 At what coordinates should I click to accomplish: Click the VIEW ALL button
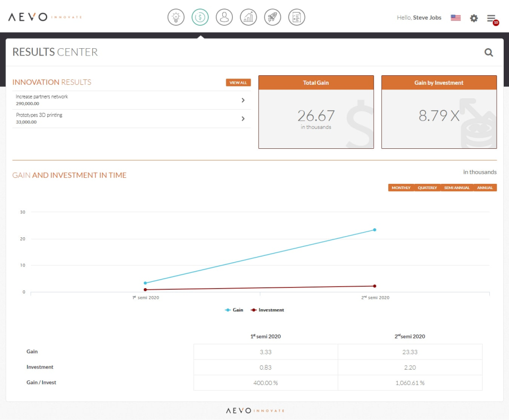(238, 82)
